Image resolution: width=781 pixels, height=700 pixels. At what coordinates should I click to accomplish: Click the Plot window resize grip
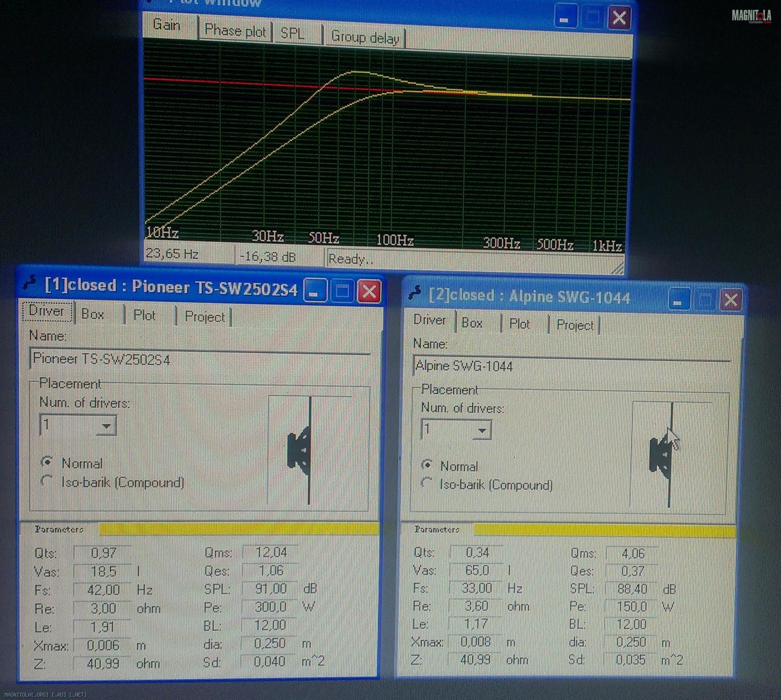click(617, 267)
